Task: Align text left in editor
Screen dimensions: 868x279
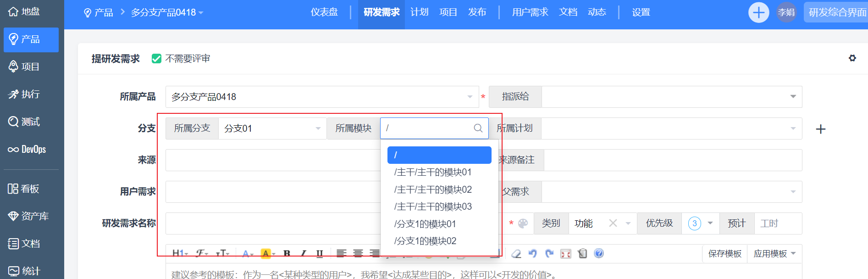Action: [341, 253]
